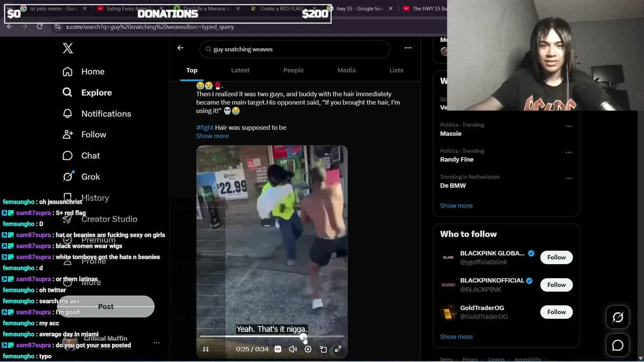
Task: Go to Home in X sidebar
Action: (x=84, y=71)
